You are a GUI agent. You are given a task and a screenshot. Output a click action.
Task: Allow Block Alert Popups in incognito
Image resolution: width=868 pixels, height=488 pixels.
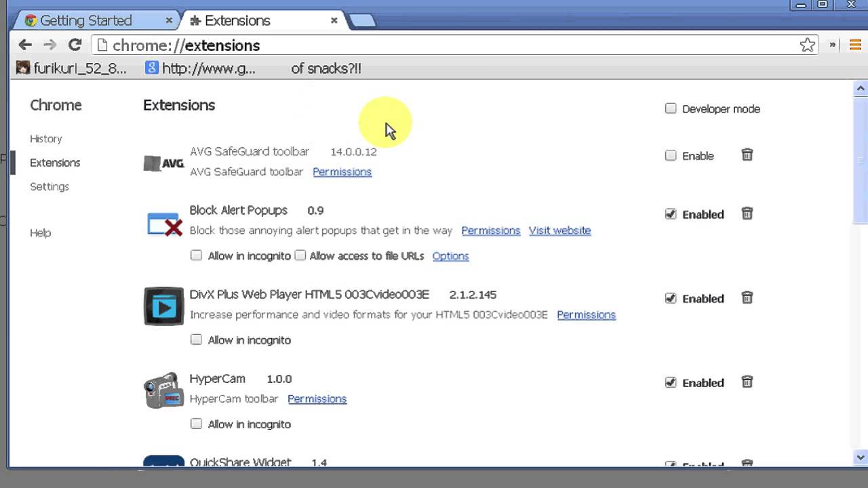pyautogui.click(x=196, y=256)
